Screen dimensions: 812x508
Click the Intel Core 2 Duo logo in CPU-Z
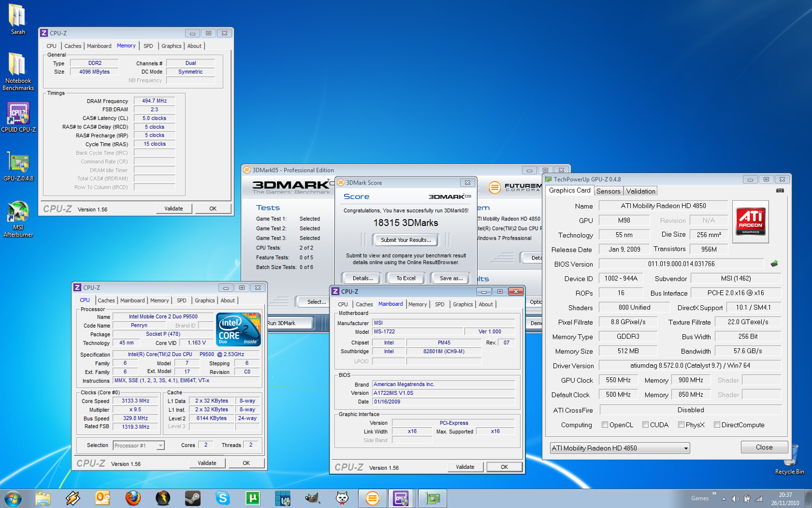pos(239,330)
